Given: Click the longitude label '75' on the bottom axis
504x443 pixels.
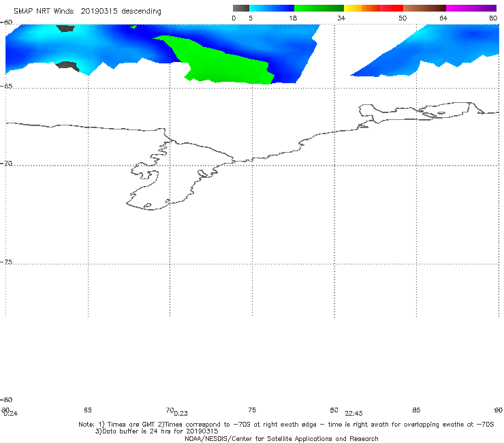Looking at the screenshot, I should 252,410.
